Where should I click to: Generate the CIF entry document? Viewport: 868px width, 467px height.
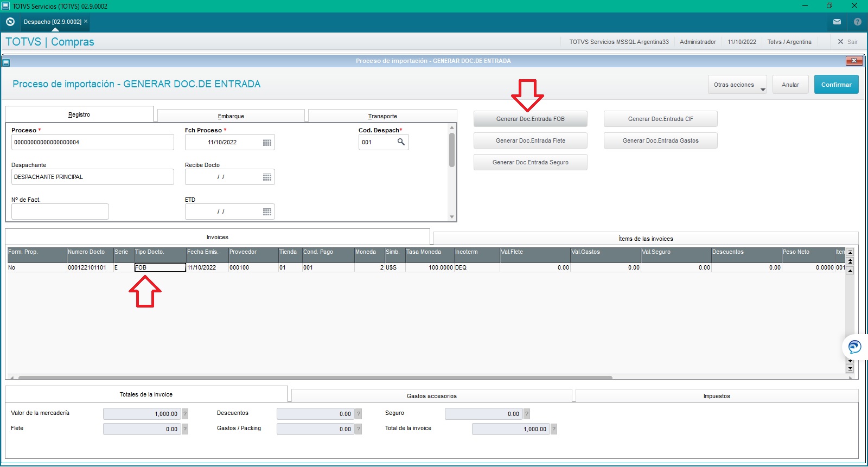pyautogui.click(x=660, y=119)
